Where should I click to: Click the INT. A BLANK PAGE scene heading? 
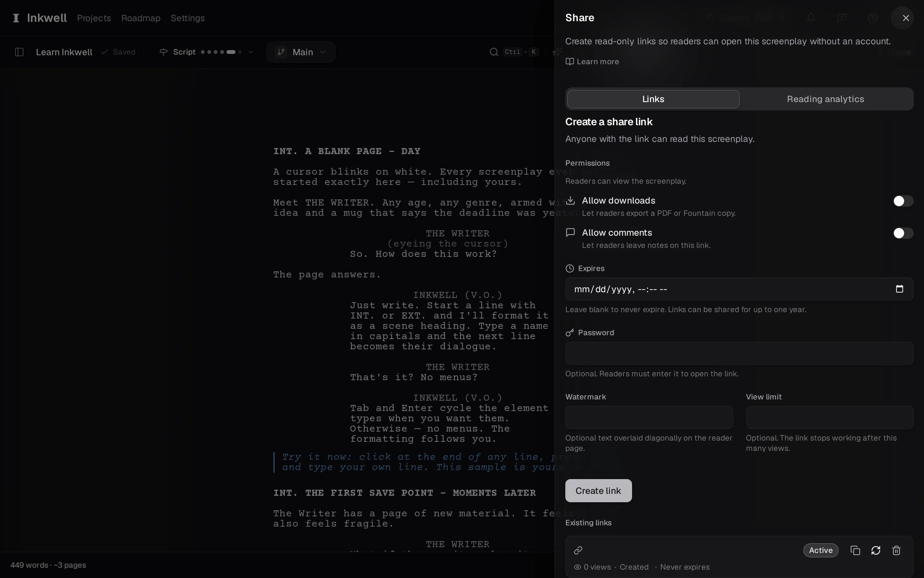(x=347, y=151)
